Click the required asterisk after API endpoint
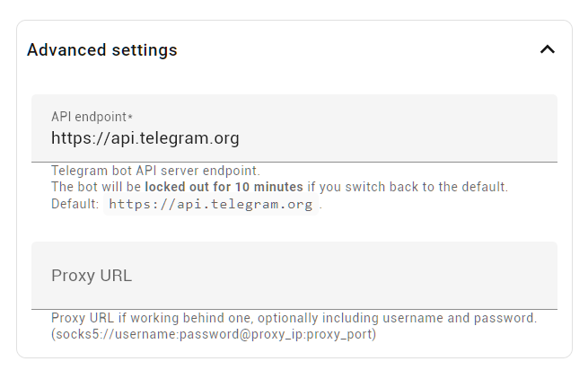The width and height of the screenshot is (588, 379). (131, 117)
